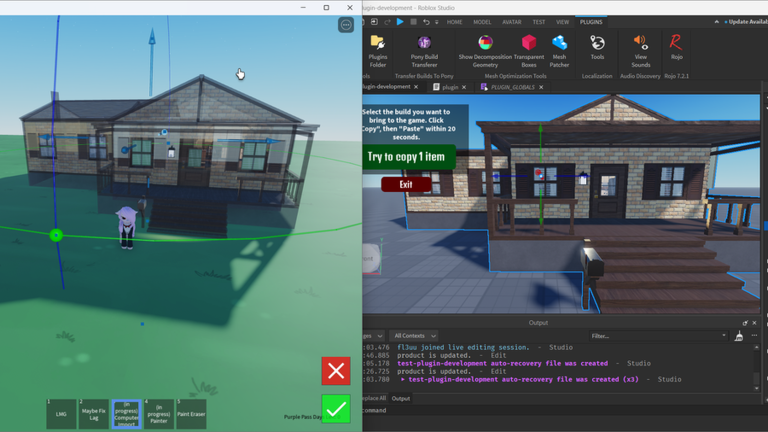Confirm placement with green checkmark
Viewport: 768px width, 432px height.
click(336, 409)
